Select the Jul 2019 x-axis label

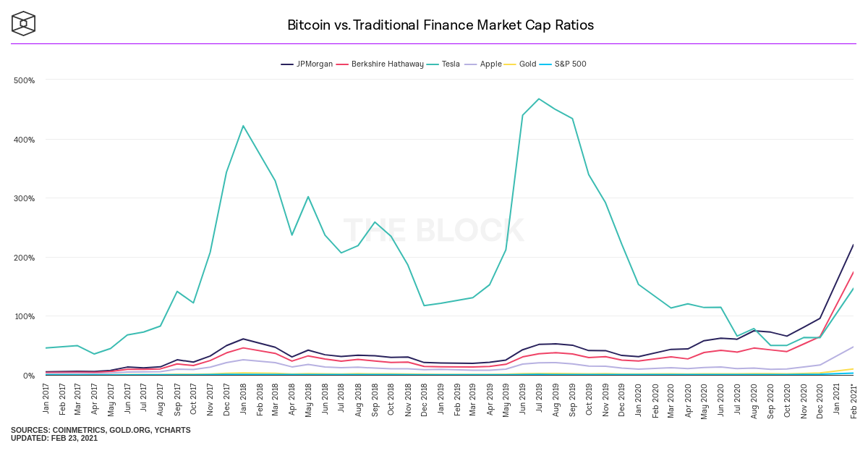539,399
